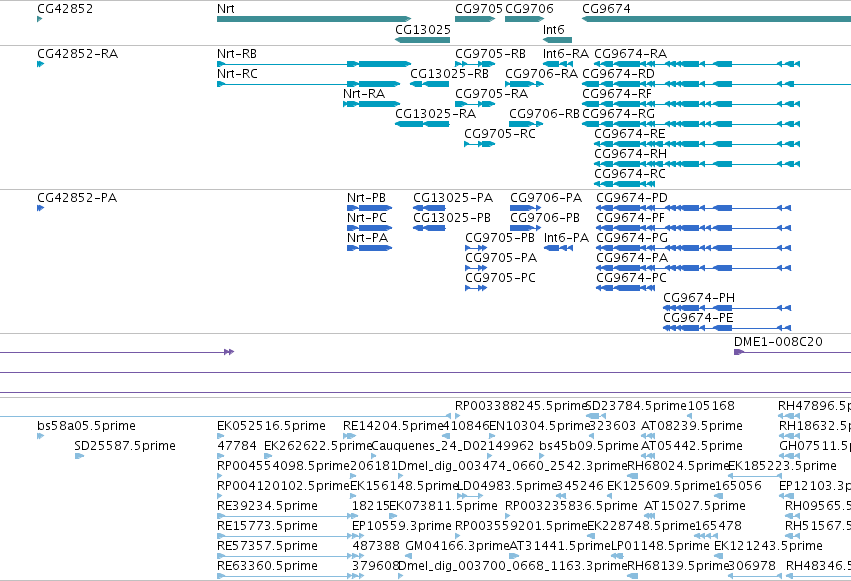Select CG9674-PD protein
The width and height of the screenshot is (851, 581).
tap(694, 208)
